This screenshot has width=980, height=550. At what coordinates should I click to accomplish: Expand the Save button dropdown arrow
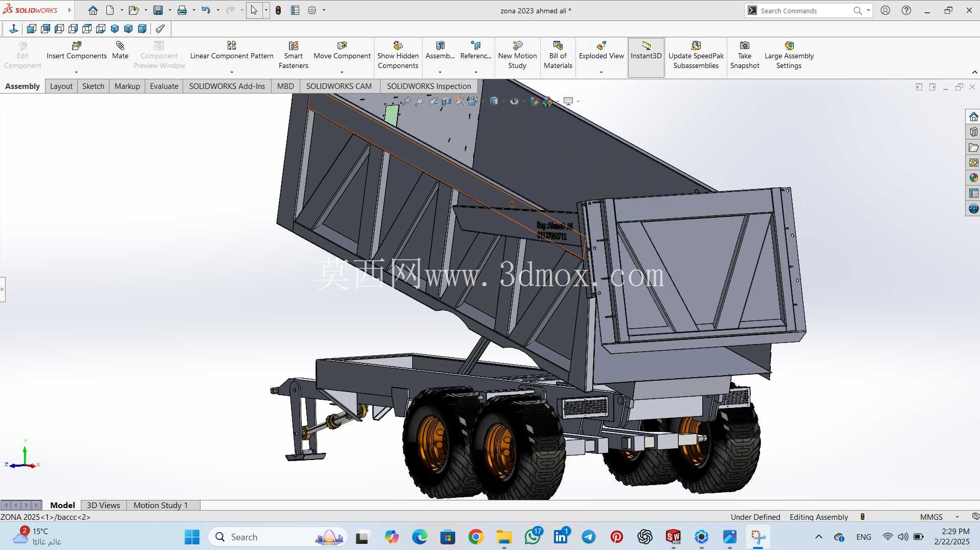pos(170,10)
